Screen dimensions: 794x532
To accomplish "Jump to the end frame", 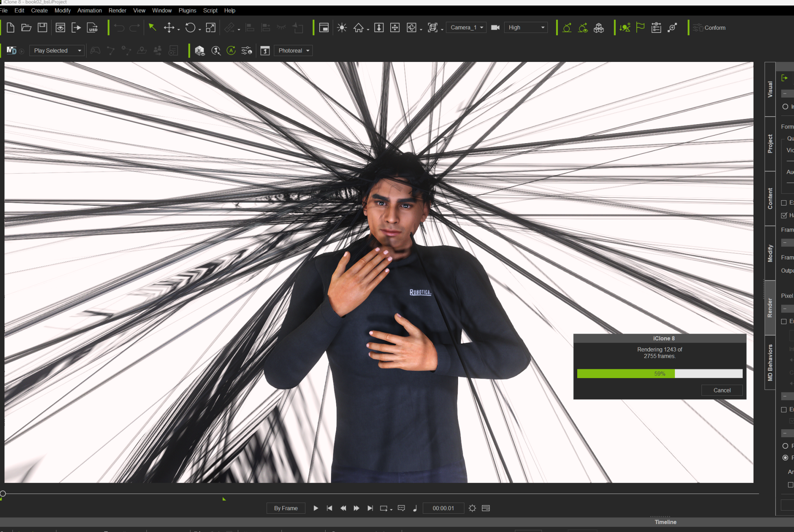I will pos(370,508).
